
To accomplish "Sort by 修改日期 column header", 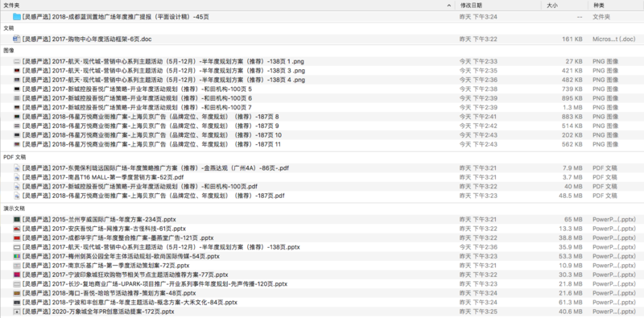I will (x=471, y=6).
